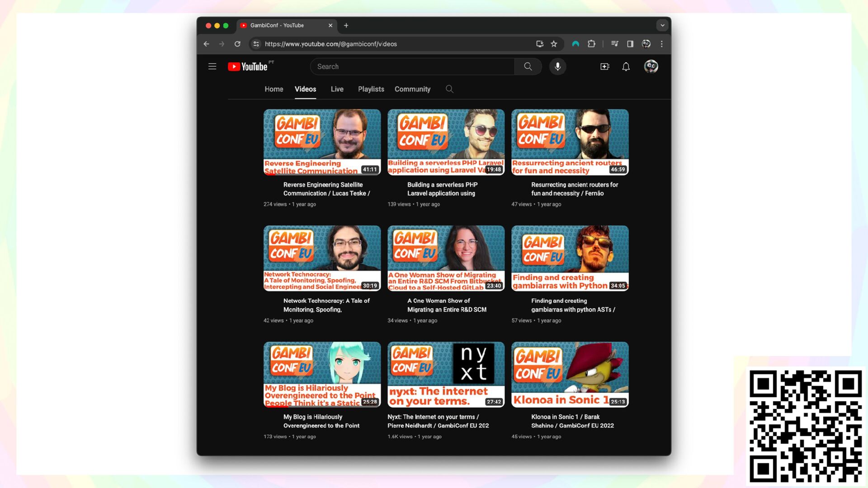
Task: Open Klonoa in Sonic 1 video title
Action: 571,421
